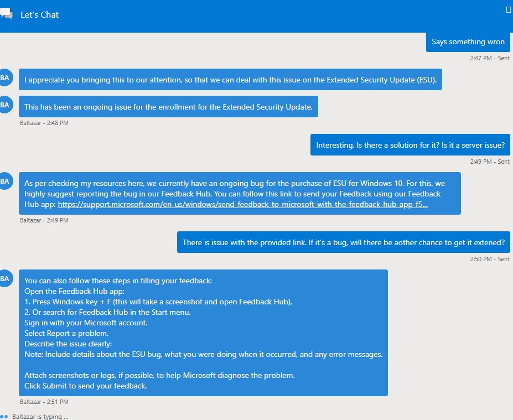Click the 'Baltazar is typing' status text

(x=40, y=416)
